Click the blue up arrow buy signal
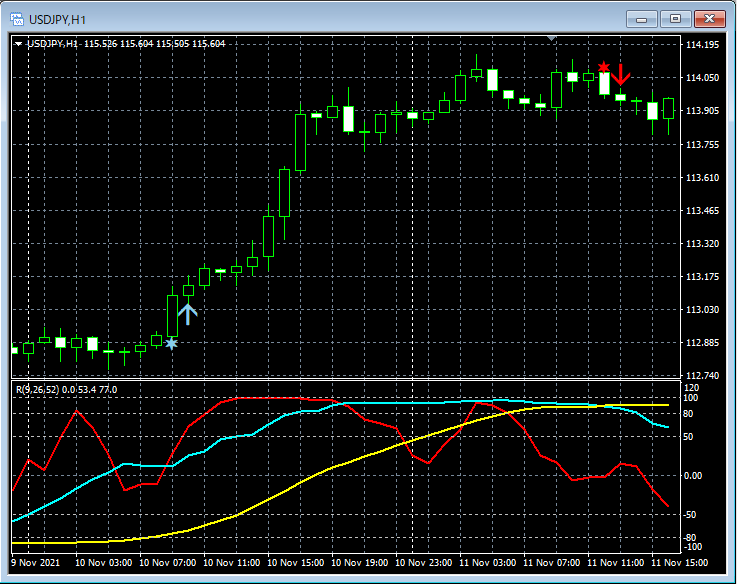The width and height of the screenshot is (737, 584). click(188, 313)
